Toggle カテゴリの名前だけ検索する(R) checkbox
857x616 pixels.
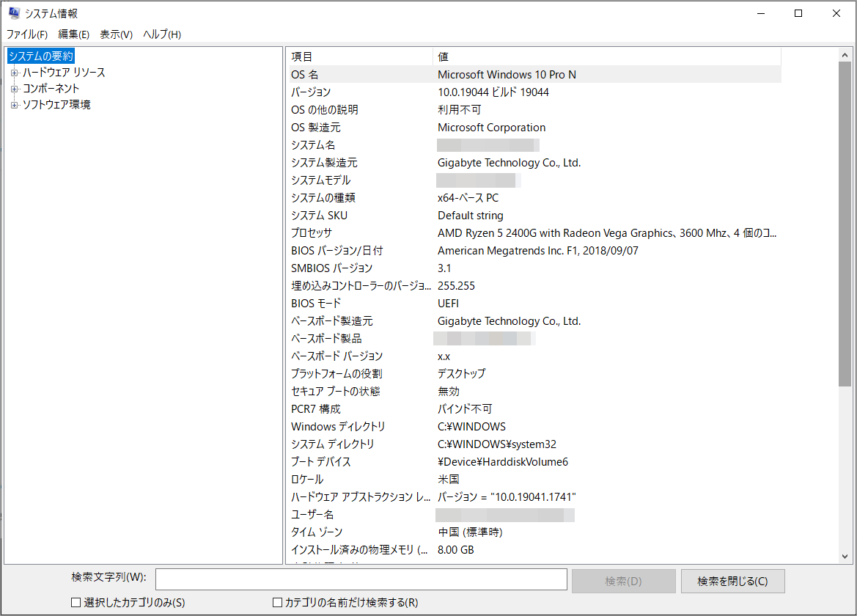point(278,602)
